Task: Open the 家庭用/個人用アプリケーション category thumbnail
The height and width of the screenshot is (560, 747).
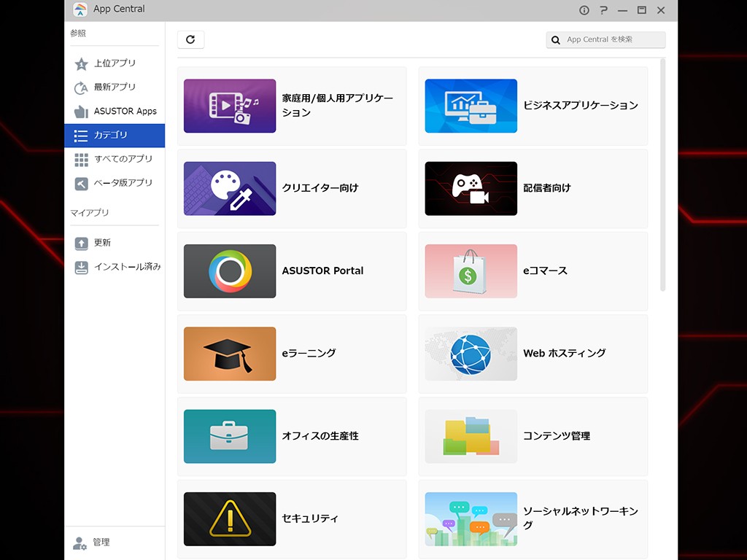Action: (230, 106)
